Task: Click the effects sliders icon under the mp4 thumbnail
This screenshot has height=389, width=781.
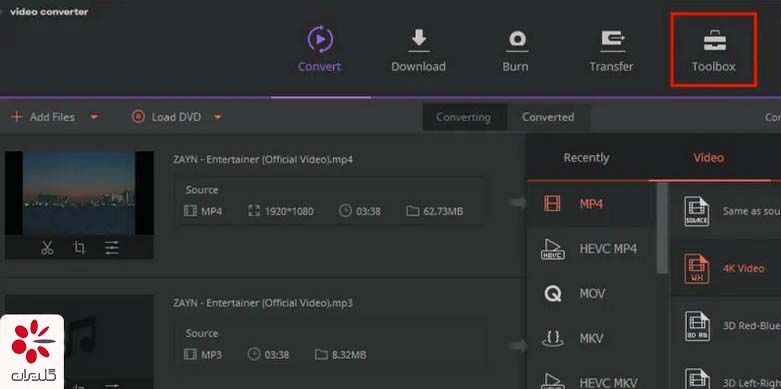Action: [112, 248]
